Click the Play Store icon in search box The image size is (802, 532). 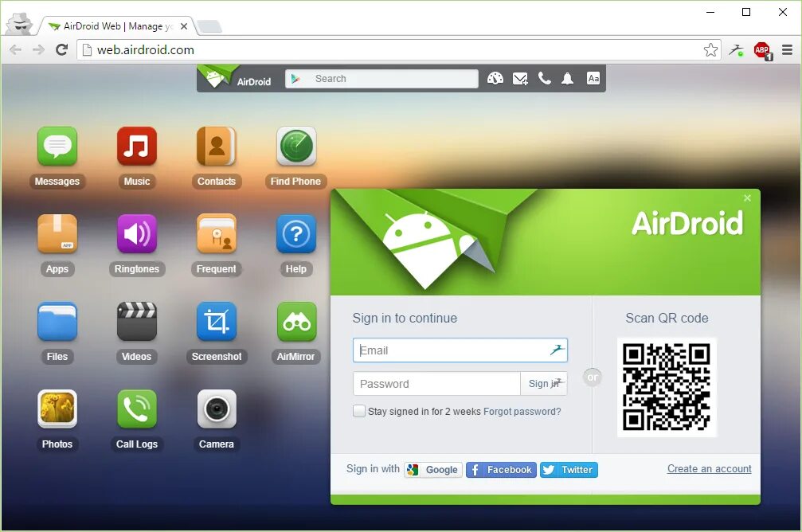tap(295, 79)
